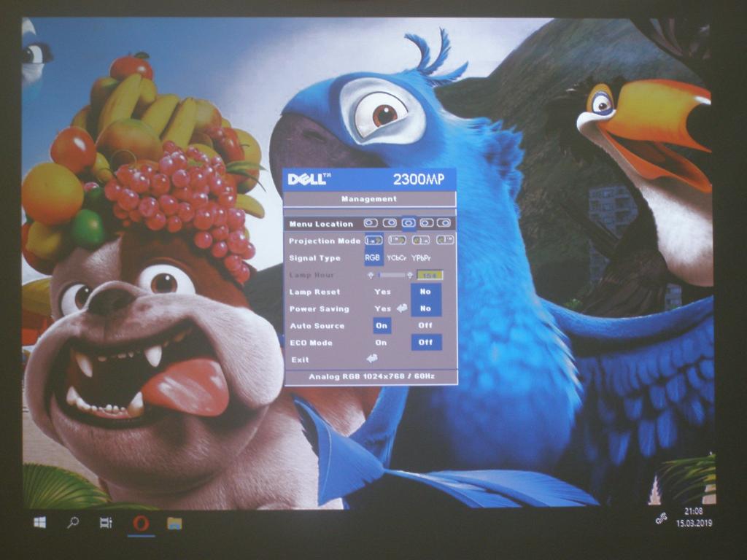Open Task View on the taskbar
The width and height of the screenshot is (747, 560).
106,523
